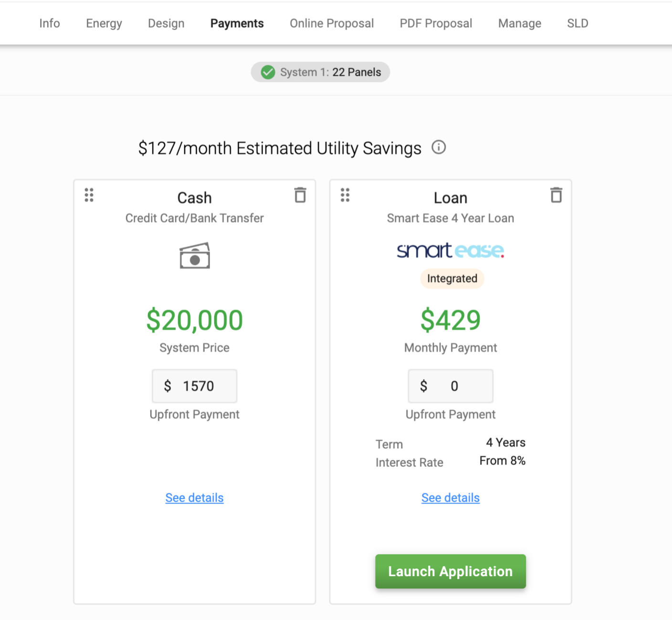672x620 pixels.
Task: Click the Loan upfront payment amount field
Action: pos(450,386)
